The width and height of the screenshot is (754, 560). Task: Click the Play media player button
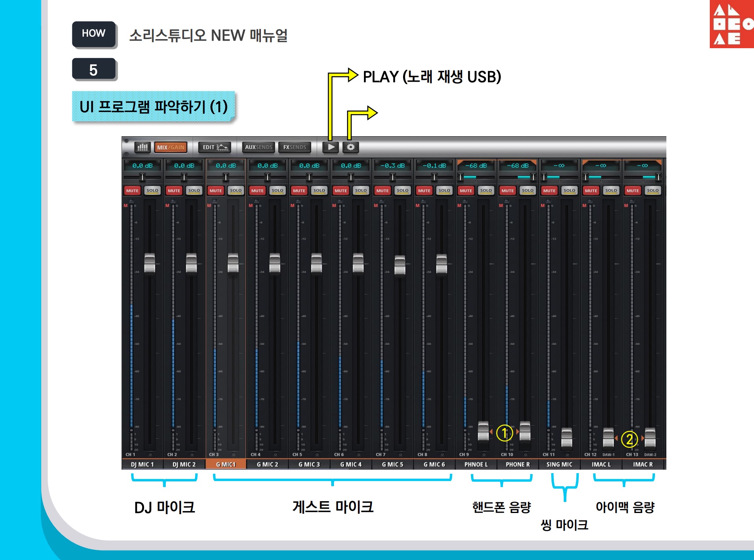[x=331, y=147]
